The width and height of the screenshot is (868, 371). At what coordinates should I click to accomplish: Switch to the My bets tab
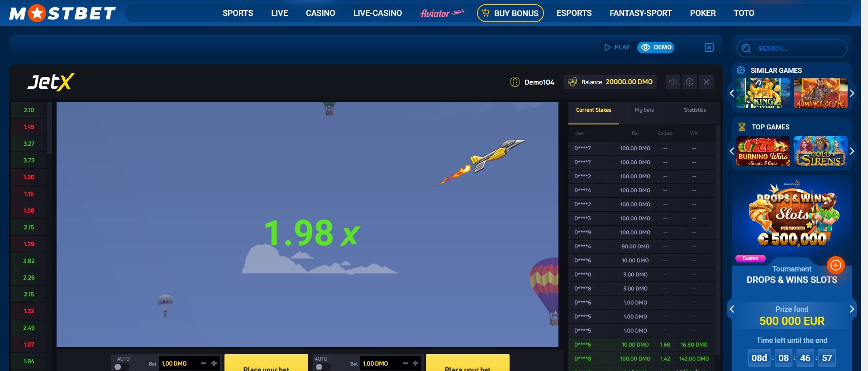coord(644,110)
